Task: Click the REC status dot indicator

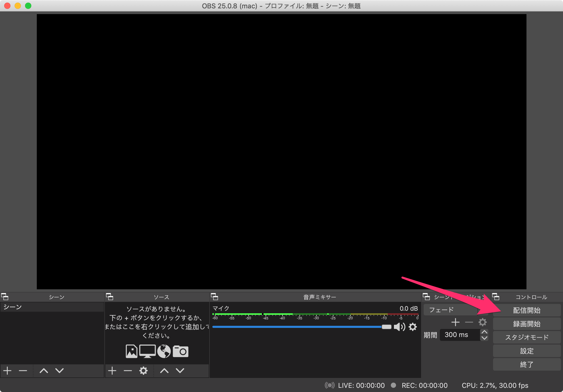Action: tap(393, 385)
